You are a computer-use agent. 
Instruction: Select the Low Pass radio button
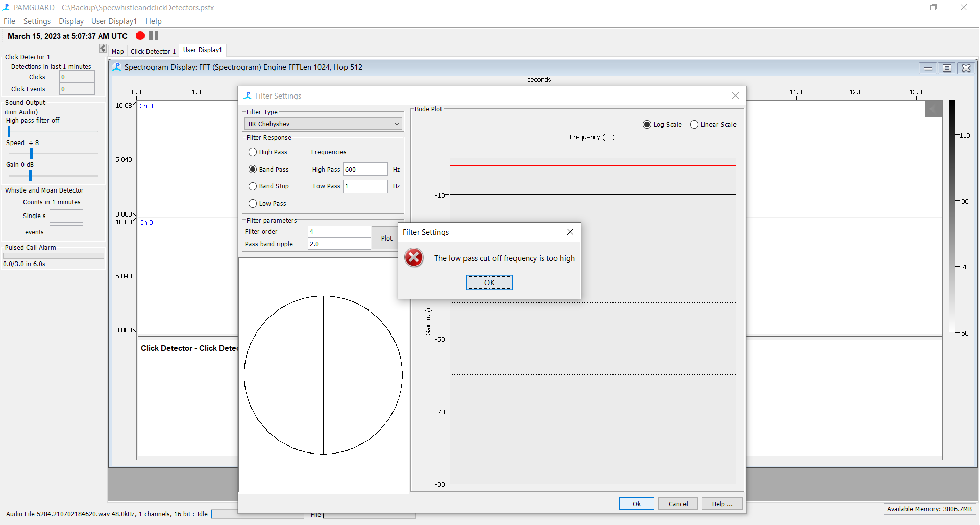(253, 204)
